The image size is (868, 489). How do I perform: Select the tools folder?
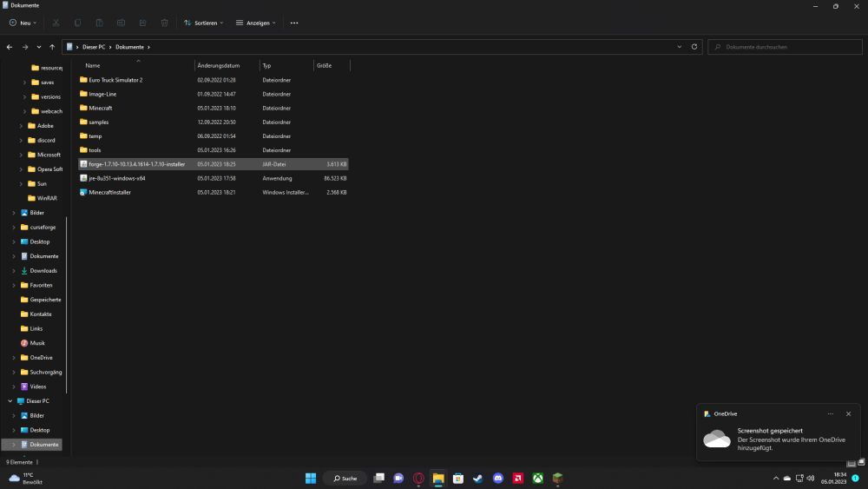click(x=214, y=150)
